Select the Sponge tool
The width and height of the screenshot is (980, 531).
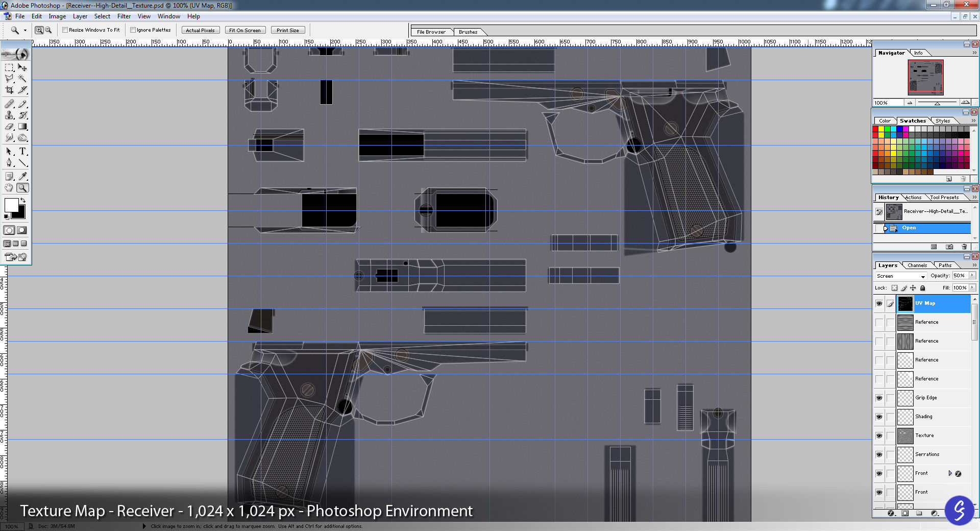pyautogui.click(x=22, y=138)
